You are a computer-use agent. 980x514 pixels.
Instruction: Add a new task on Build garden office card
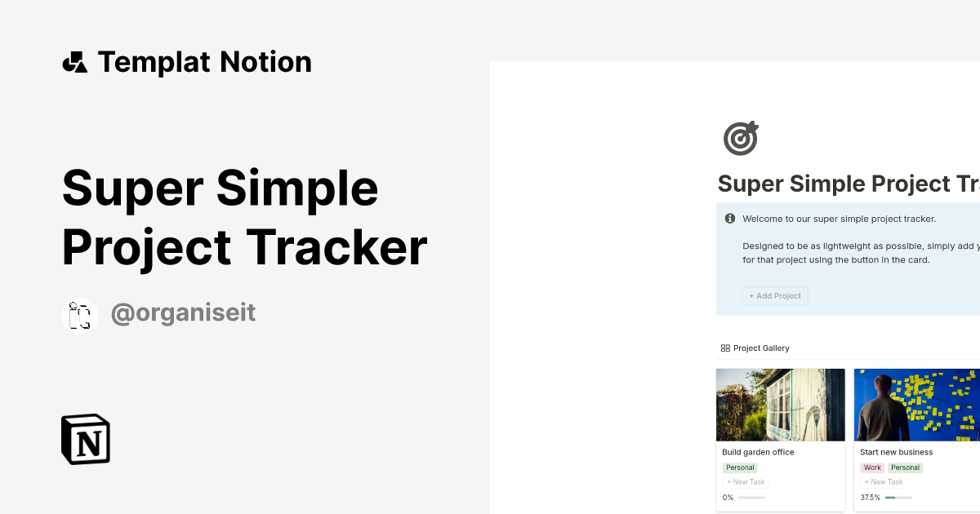tap(745, 481)
